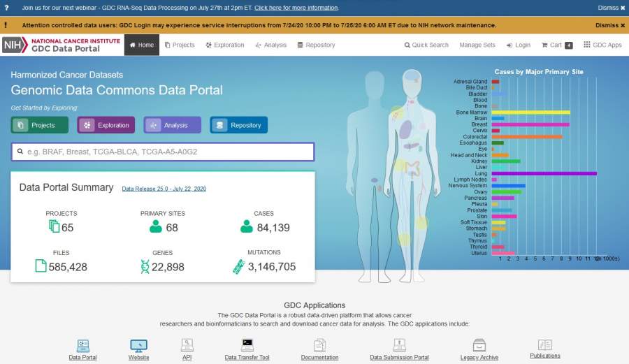The image size is (629, 364).
Task: Open the Data Submission Portal icon
Action: point(399,344)
